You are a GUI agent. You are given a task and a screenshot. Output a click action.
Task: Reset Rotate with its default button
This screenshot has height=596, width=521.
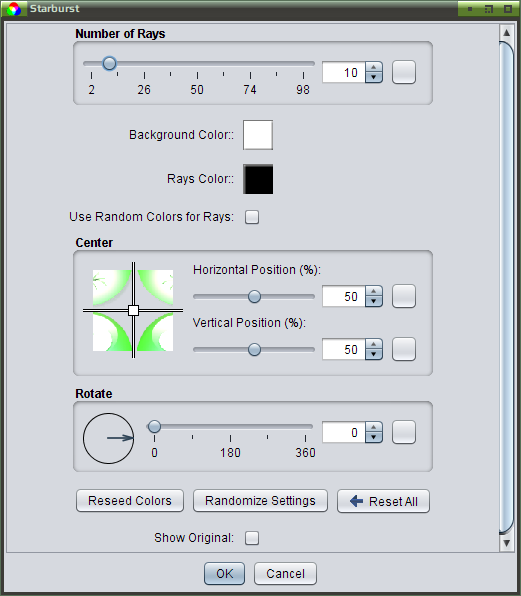[x=404, y=432]
